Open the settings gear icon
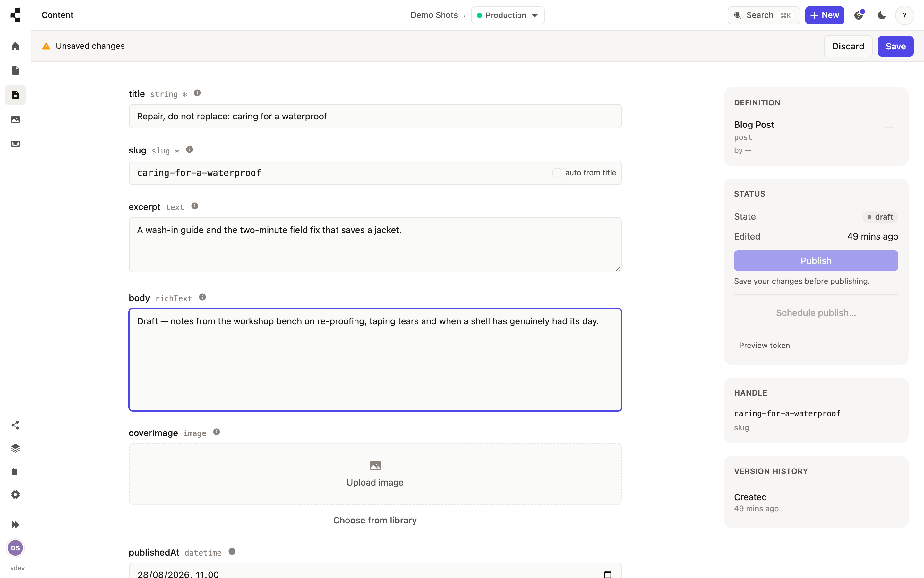Viewport: 924px width, 578px height. (15, 494)
